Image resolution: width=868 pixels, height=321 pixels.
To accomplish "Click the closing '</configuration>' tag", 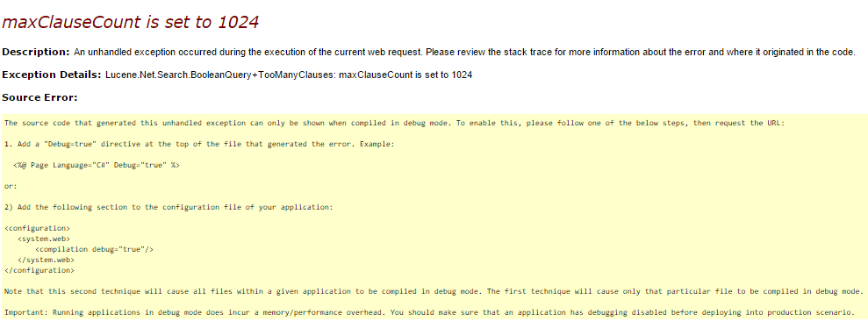I will pyautogui.click(x=39, y=270).
